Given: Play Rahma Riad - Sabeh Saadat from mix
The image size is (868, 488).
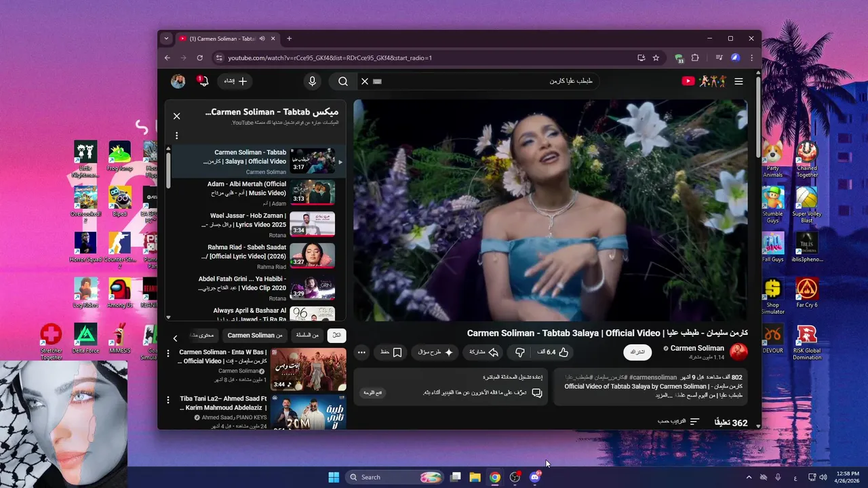Looking at the screenshot, I should pos(254,256).
